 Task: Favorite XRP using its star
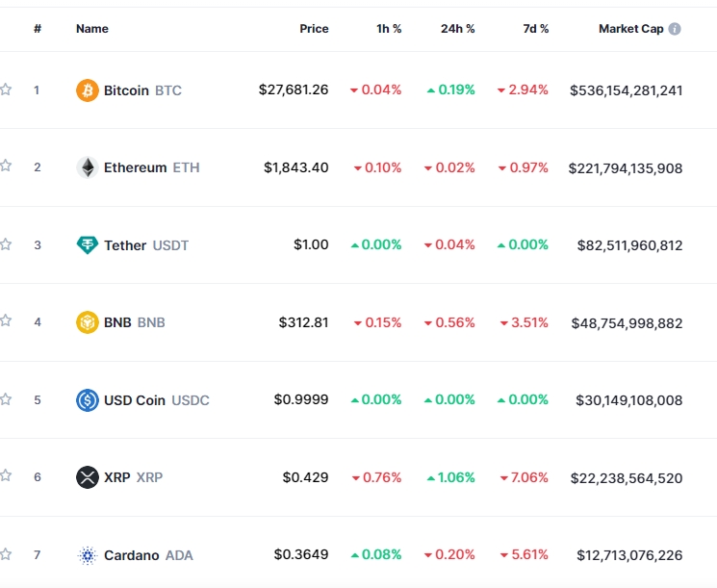tap(6, 475)
